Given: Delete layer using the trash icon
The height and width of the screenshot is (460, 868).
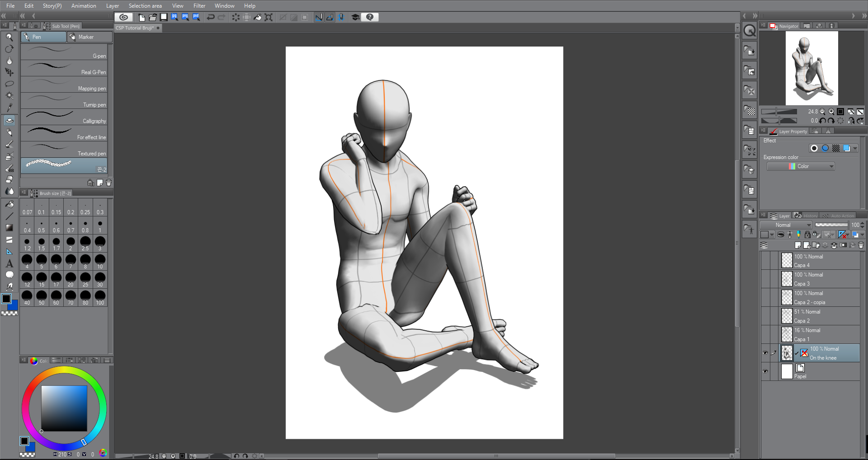Looking at the screenshot, I should click(x=861, y=245).
